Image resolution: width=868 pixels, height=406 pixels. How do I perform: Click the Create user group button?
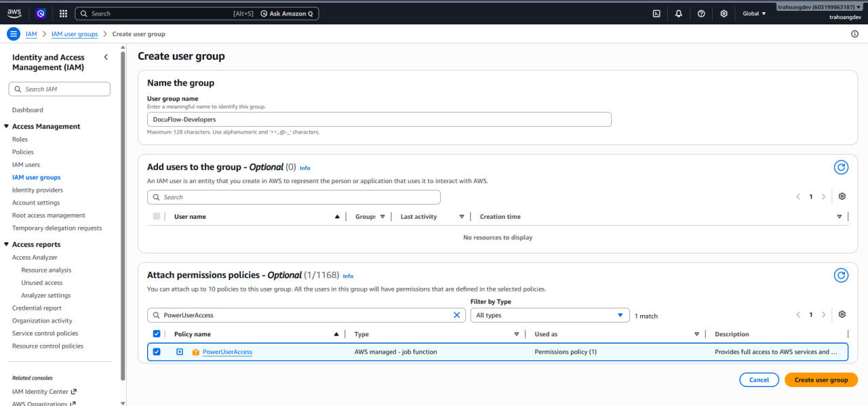coord(821,380)
